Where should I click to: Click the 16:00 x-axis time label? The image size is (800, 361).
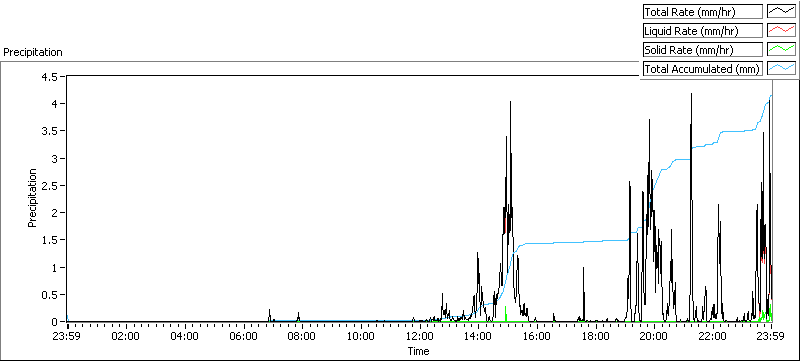coord(537,336)
